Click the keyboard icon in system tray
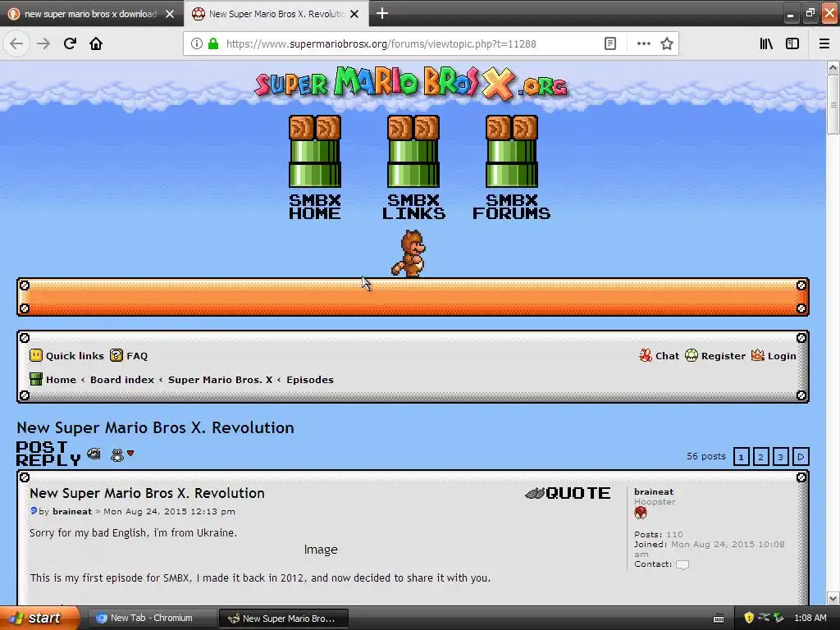840x630 pixels. click(x=719, y=619)
